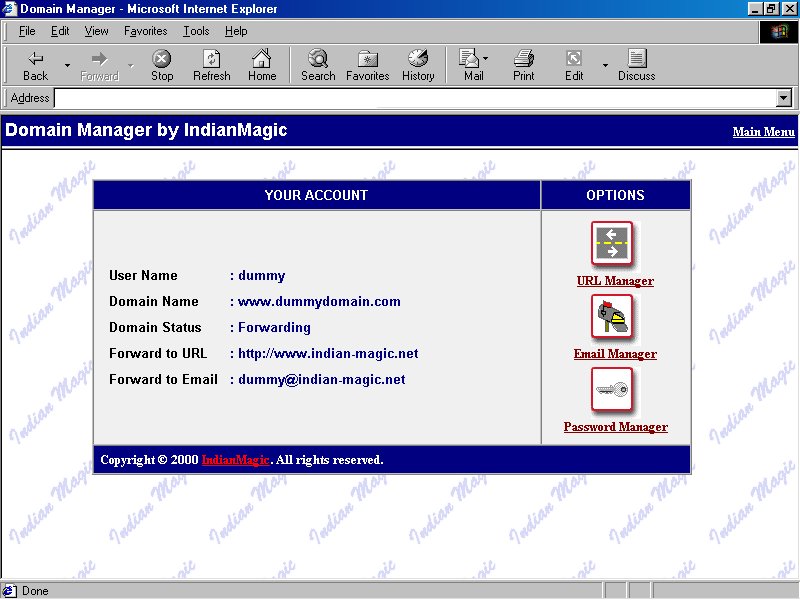Click the 'Domain Name' label
This screenshot has height=600, width=800.
point(154,302)
